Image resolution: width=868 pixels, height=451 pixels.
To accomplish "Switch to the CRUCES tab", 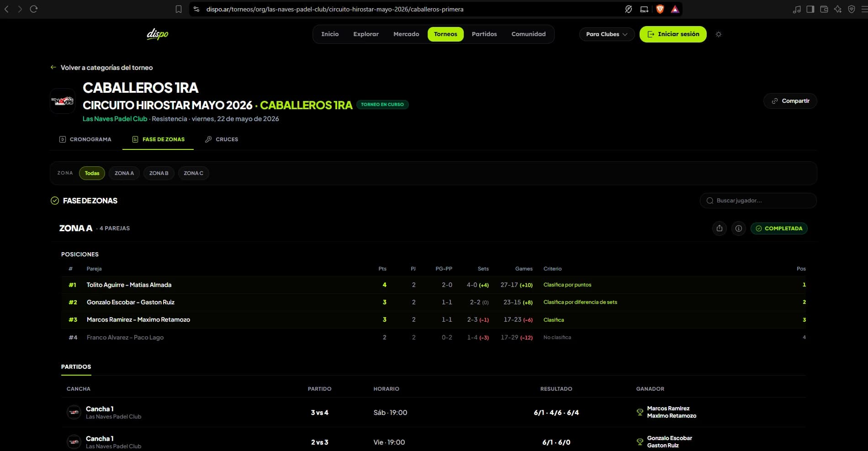I will pos(222,139).
